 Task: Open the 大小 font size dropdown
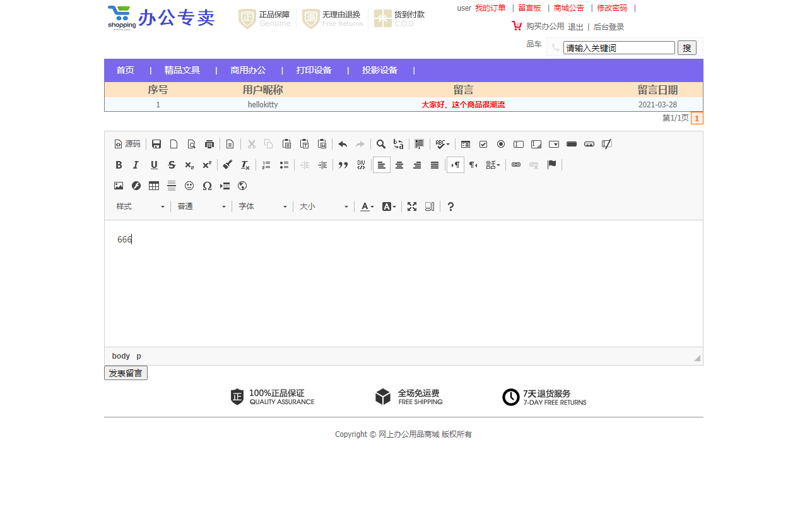[324, 206]
